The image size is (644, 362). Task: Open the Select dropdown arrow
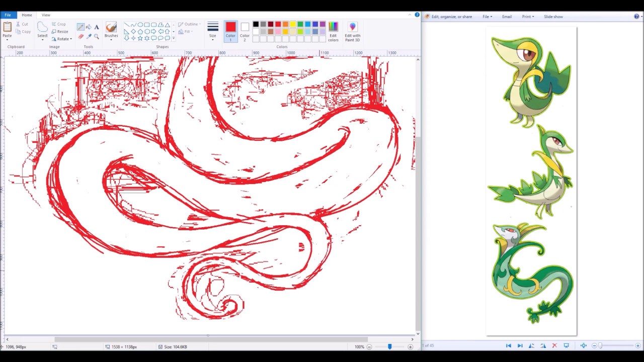(x=42, y=40)
